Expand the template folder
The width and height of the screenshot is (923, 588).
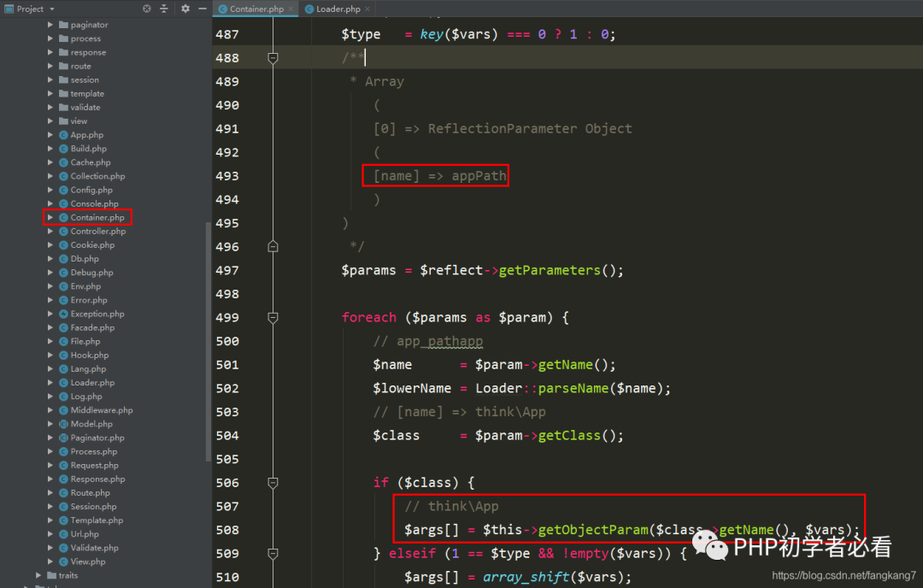click(50, 94)
